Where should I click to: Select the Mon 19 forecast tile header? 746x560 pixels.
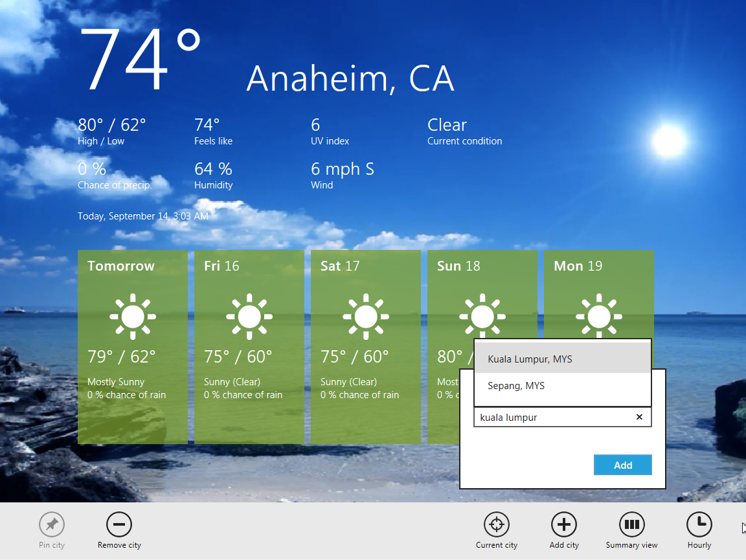[x=578, y=266]
